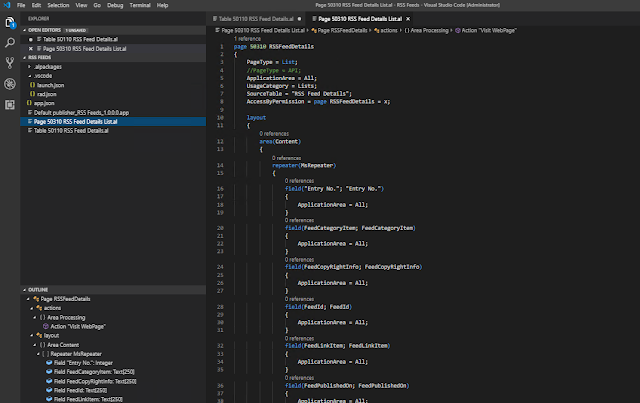Open the Explorer view in activity bar
Image resolution: width=640 pixels, height=403 pixels.
(9, 20)
